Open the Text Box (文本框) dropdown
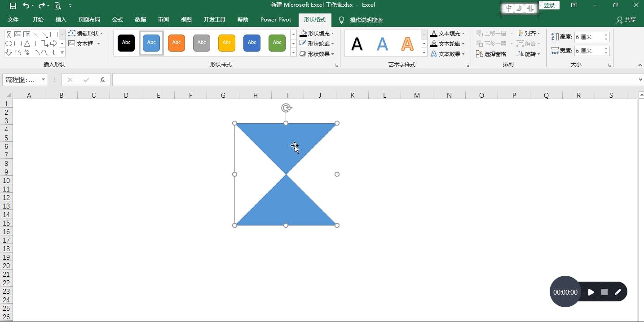The width and height of the screenshot is (644, 322). [84, 44]
